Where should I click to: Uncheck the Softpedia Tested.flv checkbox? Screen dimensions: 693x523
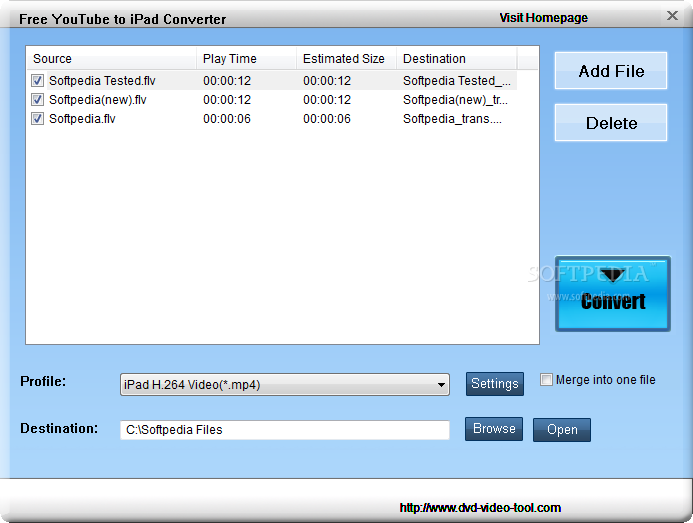37,80
